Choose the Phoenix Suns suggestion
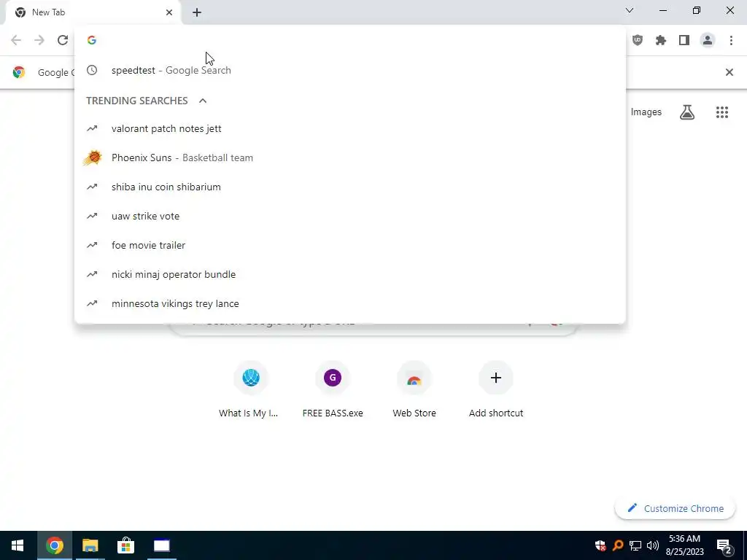747x560 pixels. click(349, 157)
